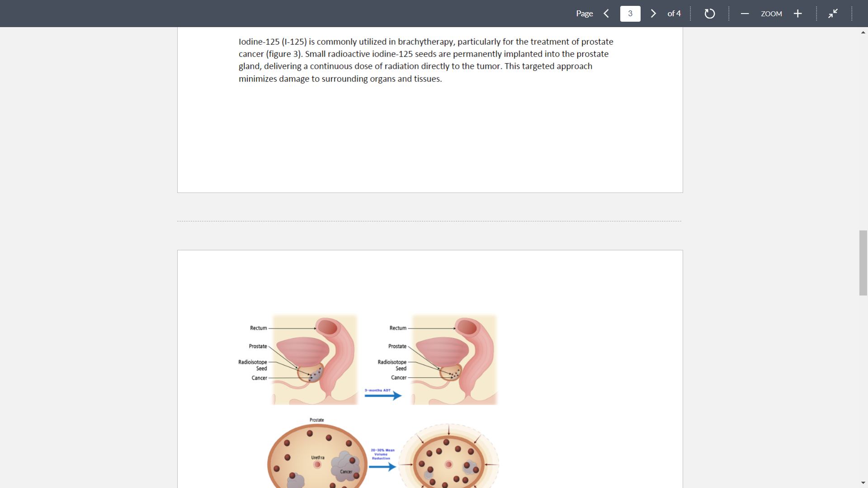Select the Iodine-125 paragraph text
868x488 pixels.
click(x=425, y=60)
